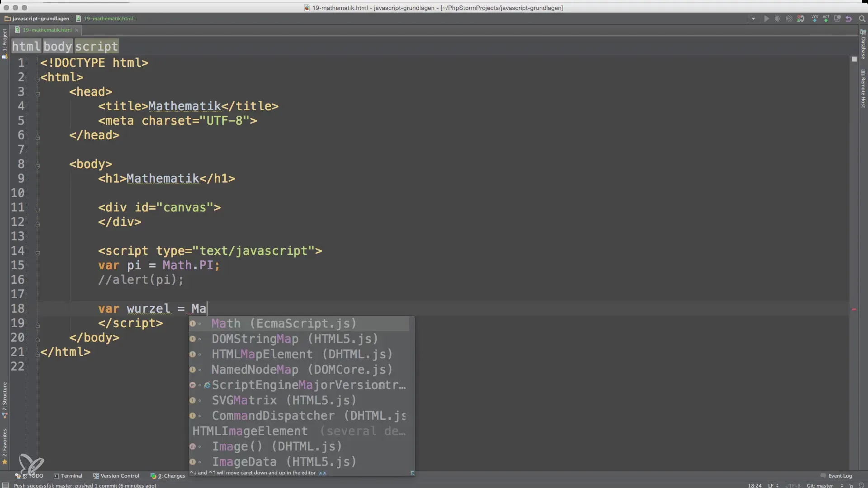The image size is (868, 488).
Task: Click the purple Revert/undo arrow icon
Action: coord(849,19)
